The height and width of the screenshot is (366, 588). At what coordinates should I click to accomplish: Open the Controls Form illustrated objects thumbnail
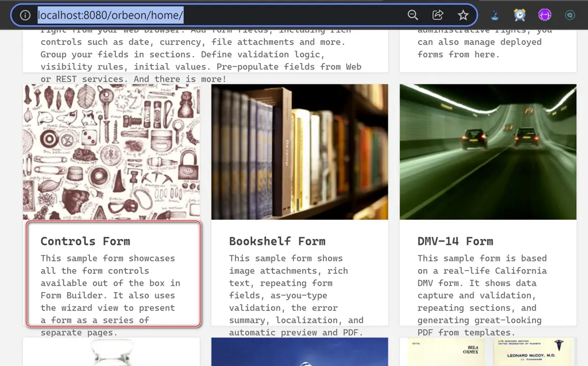[x=111, y=152]
